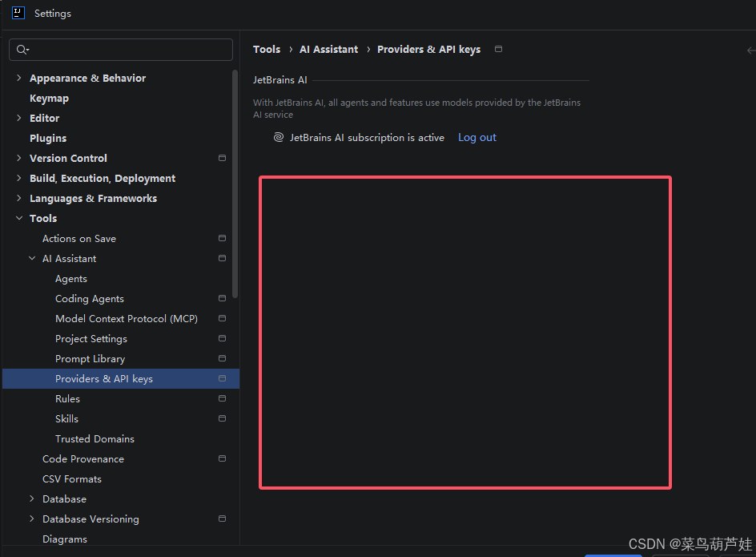Screen dimensions: 756x557
Task: Open the Agents settings page
Action: coord(70,279)
